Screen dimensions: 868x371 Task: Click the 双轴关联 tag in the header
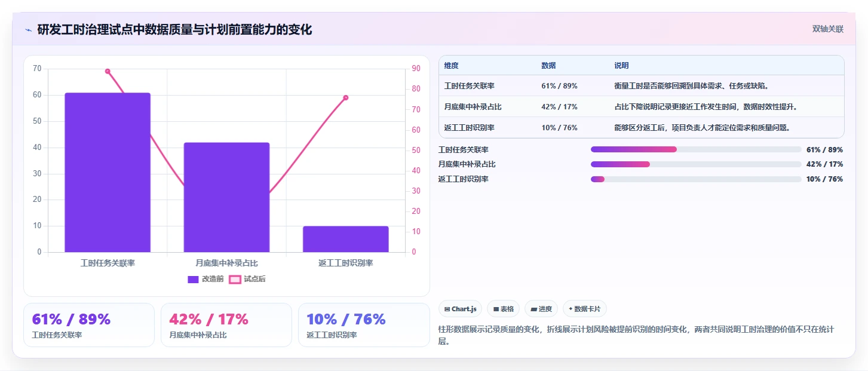[827, 29]
